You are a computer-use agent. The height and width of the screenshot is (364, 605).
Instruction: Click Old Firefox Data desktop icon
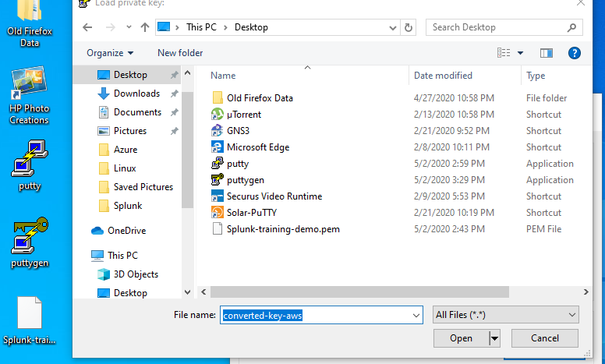(30, 24)
